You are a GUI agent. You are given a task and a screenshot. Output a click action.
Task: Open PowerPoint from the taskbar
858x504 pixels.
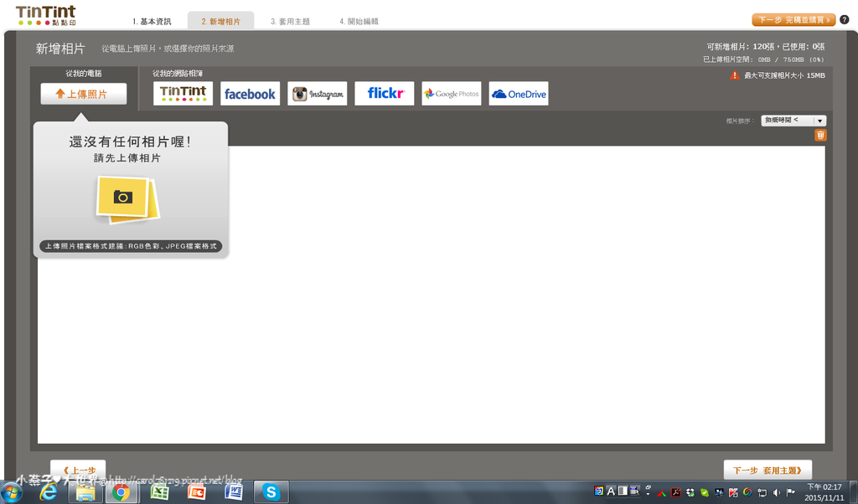point(196,492)
